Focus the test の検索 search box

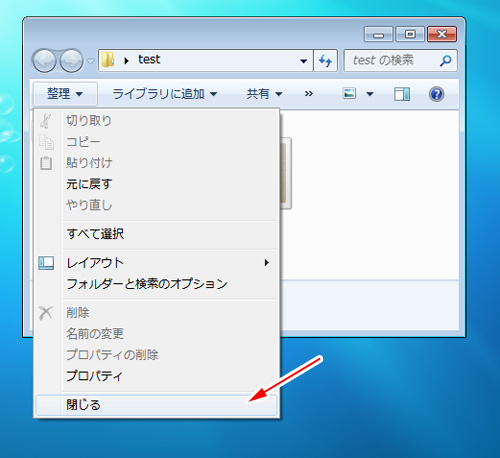tap(400, 60)
